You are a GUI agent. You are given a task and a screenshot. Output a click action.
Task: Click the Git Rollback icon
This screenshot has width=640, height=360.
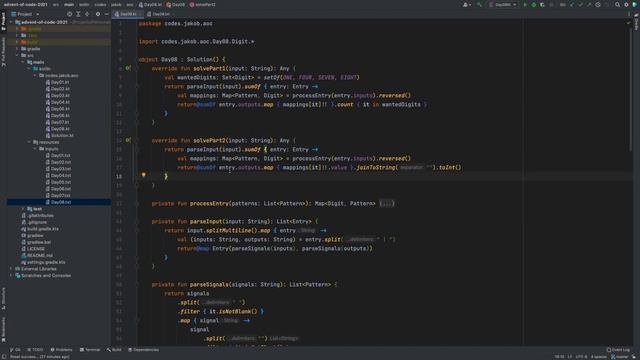[x=607, y=4]
